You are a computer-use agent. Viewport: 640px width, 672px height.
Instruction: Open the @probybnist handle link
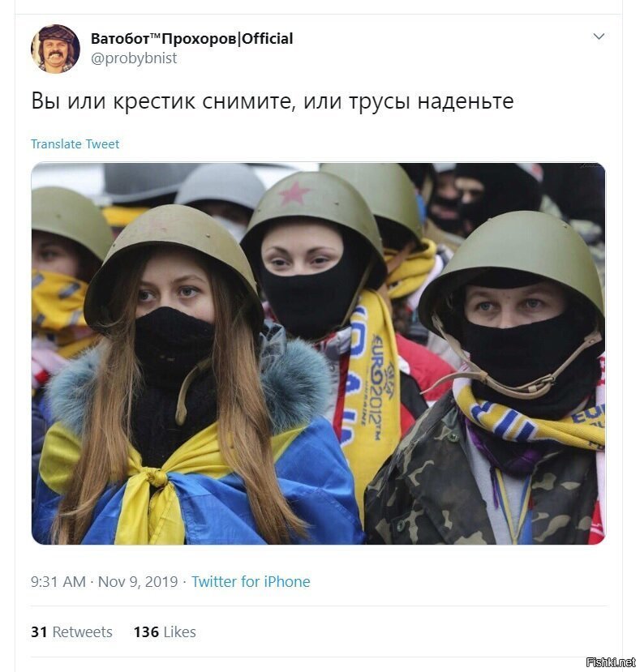134,58
